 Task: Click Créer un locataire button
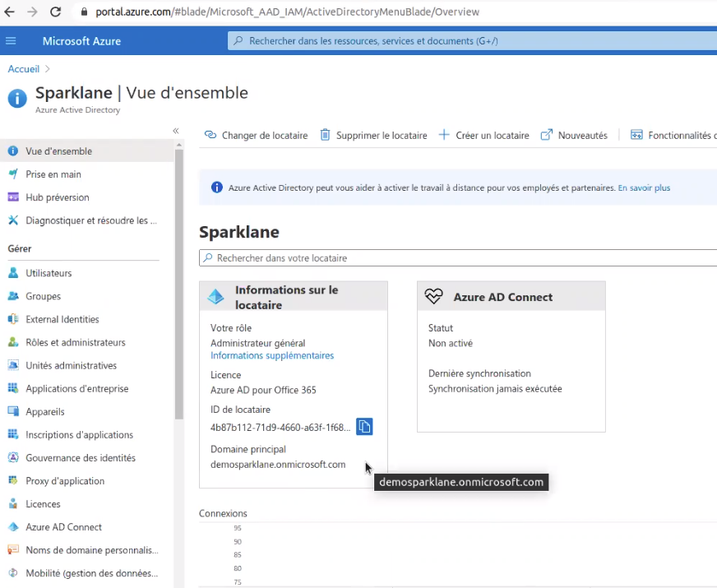coord(483,136)
